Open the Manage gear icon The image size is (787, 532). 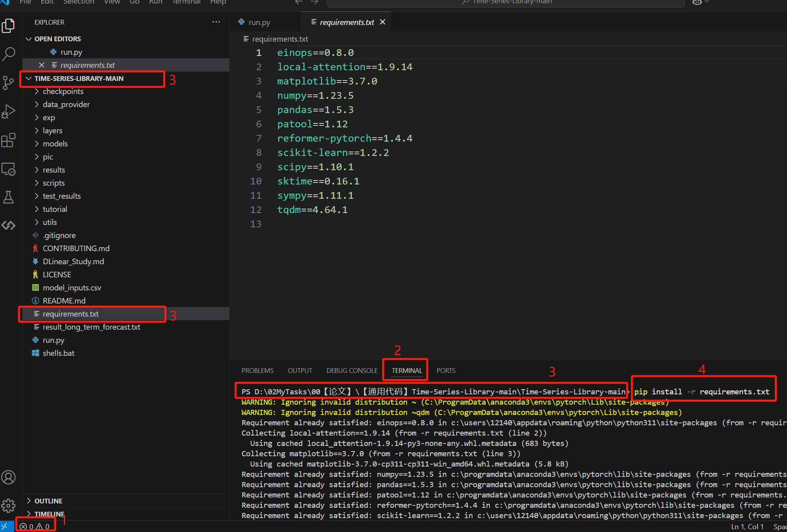9,505
